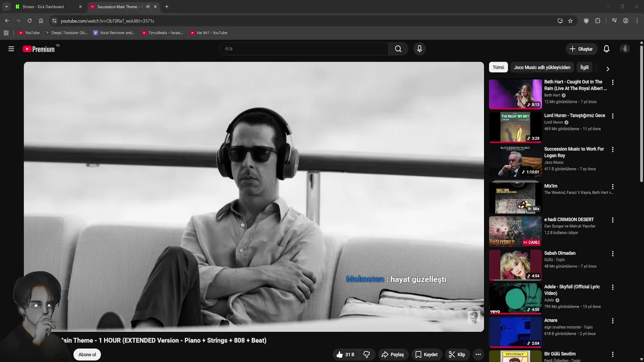
Task: Dislike the video with thumbs down
Action: [366, 354]
